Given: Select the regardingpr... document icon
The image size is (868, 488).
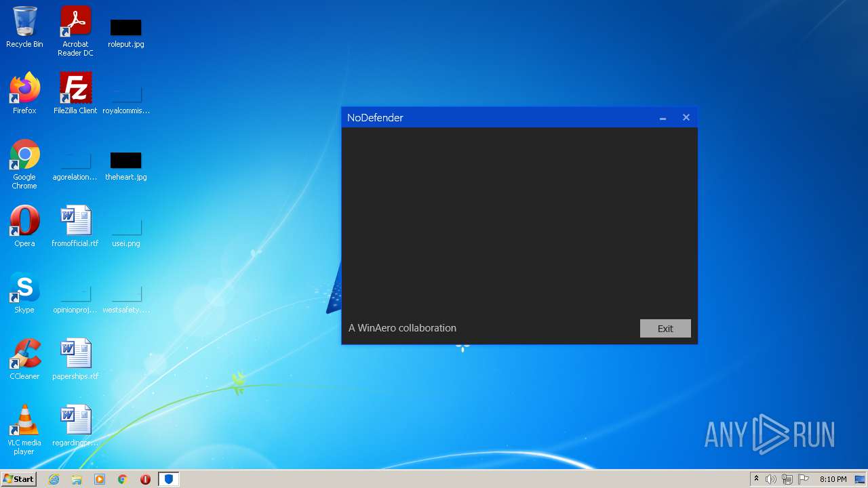Looking at the screenshot, I should click(x=75, y=426).
